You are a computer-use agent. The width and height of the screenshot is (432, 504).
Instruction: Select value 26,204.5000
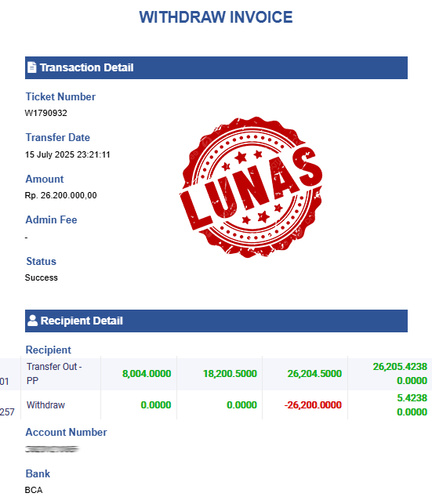tap(314, 374)
